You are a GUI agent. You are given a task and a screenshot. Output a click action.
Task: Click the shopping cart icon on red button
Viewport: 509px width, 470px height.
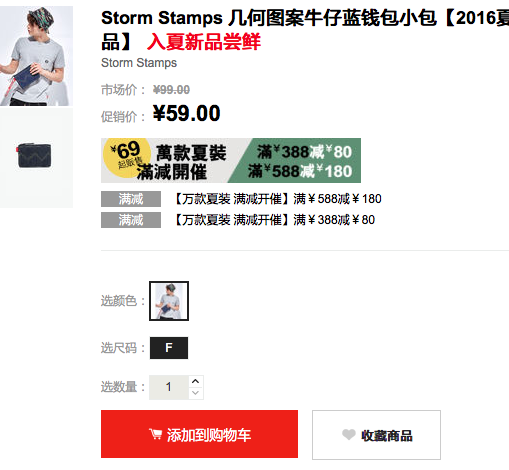[155, 434]
